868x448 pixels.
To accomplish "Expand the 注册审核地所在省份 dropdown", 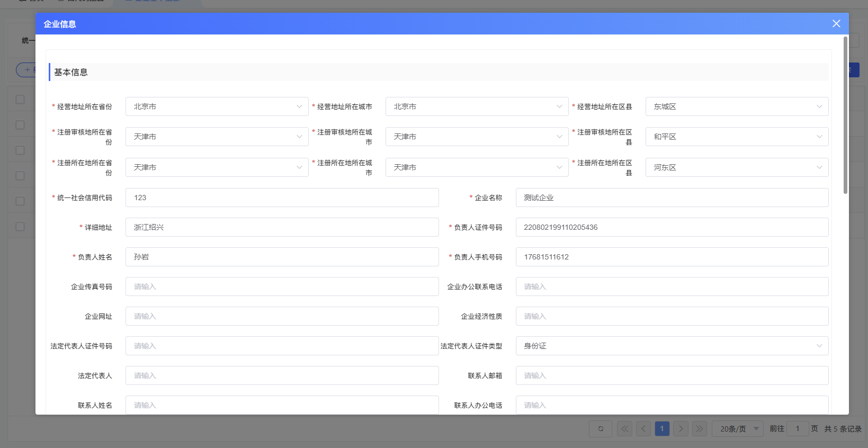I will (x=217, y=137).
